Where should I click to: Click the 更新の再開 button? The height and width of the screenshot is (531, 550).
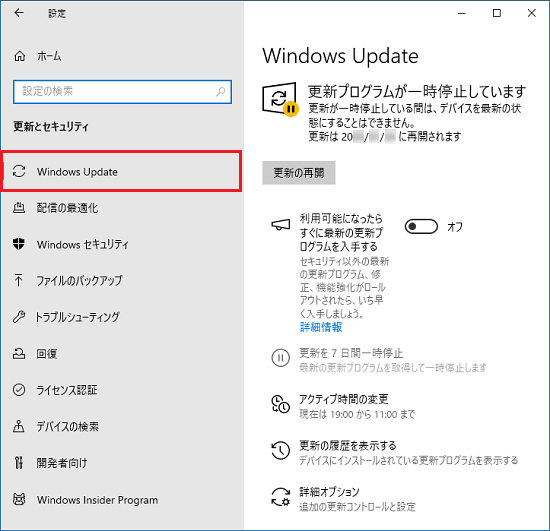299,173
